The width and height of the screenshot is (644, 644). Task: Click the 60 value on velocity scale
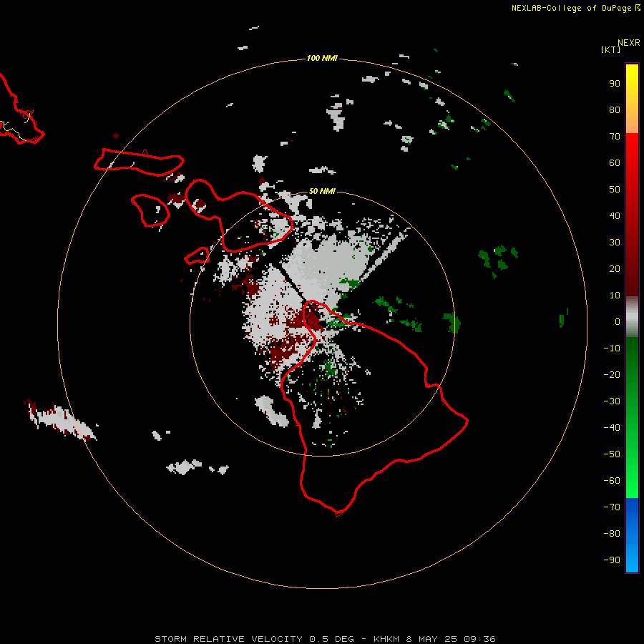[x=615, y=162]
